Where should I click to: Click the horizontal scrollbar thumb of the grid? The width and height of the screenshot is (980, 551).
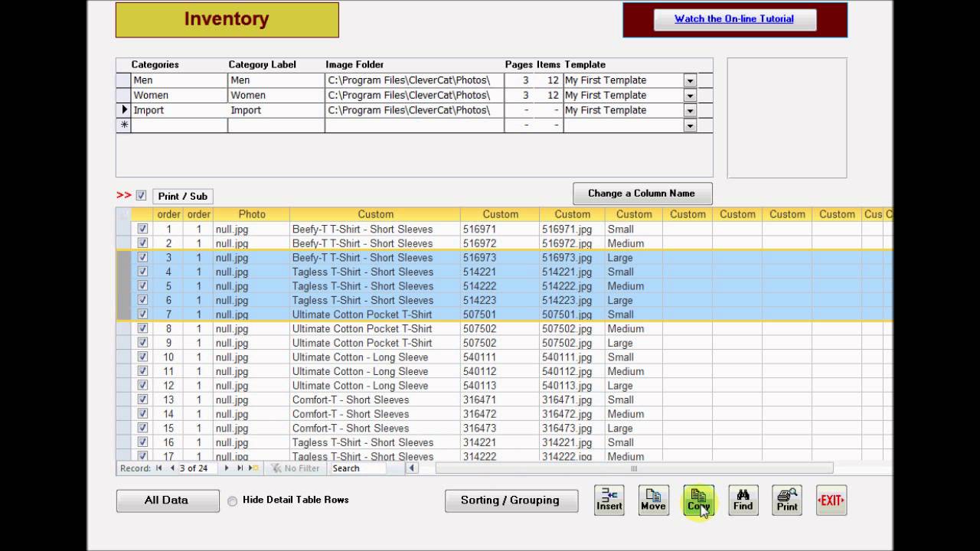point(634,468)
